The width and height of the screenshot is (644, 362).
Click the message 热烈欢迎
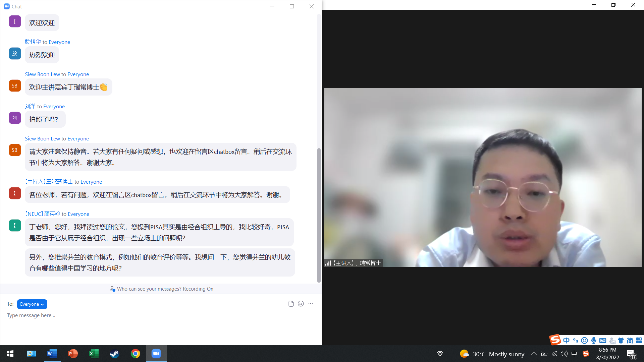[x=42, y=55]
